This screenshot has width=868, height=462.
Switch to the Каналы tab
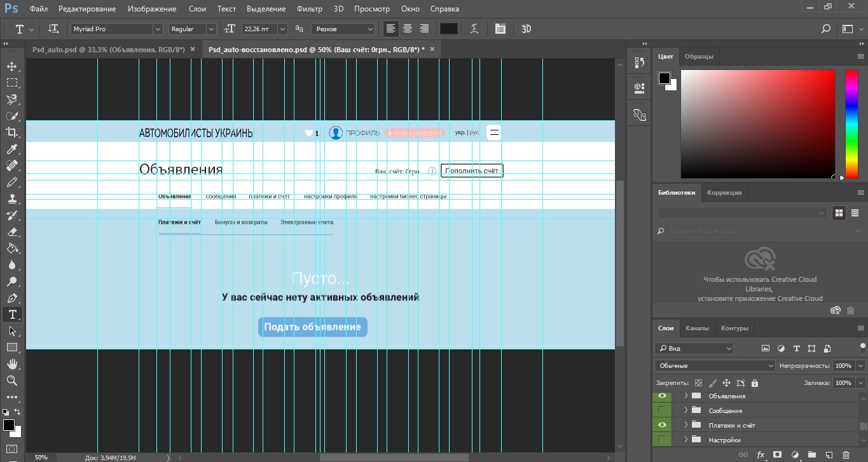coord(697,328)
